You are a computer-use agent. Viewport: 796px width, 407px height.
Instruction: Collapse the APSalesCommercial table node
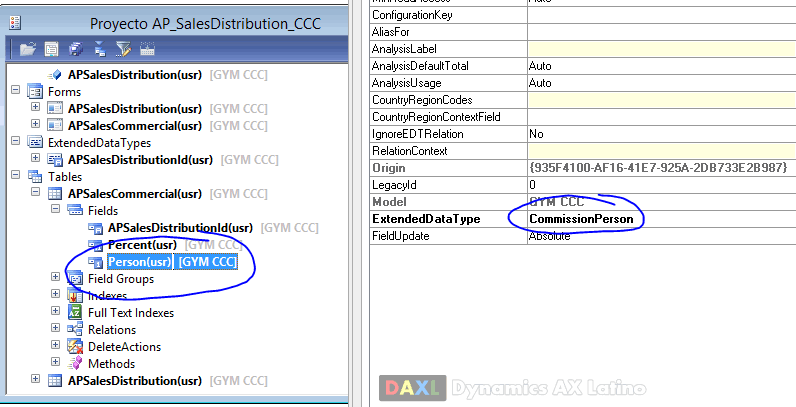(x=35, y=192)
